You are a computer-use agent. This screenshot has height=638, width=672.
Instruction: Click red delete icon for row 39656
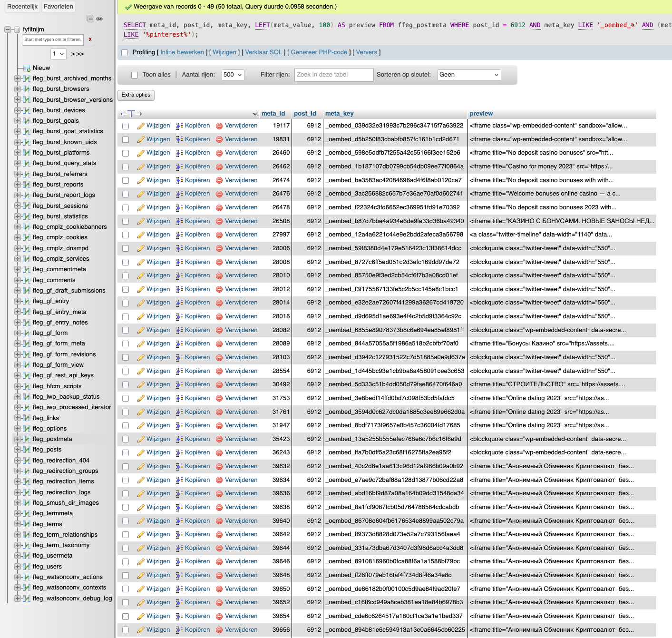(219, 630)
